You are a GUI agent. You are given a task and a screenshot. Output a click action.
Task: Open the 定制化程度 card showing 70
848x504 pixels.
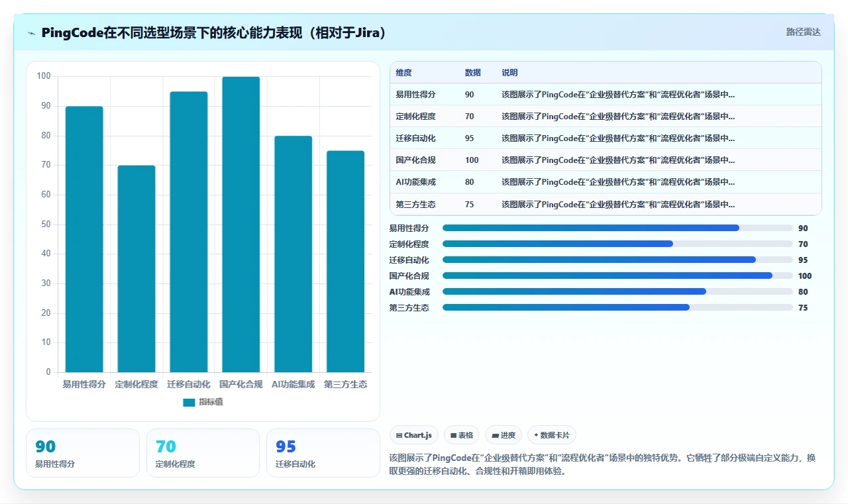(x=203, y=453)
